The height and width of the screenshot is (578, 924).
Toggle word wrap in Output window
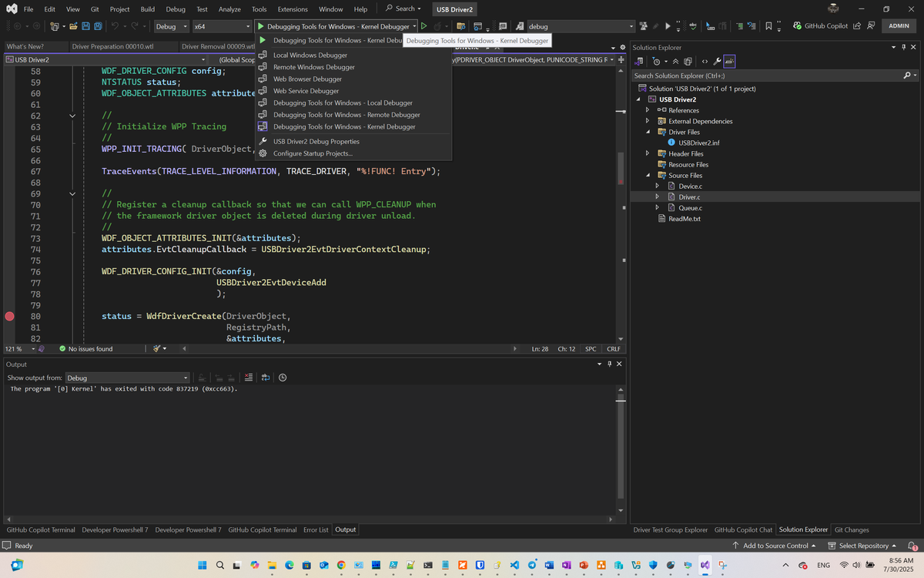[x=266, y=378]
